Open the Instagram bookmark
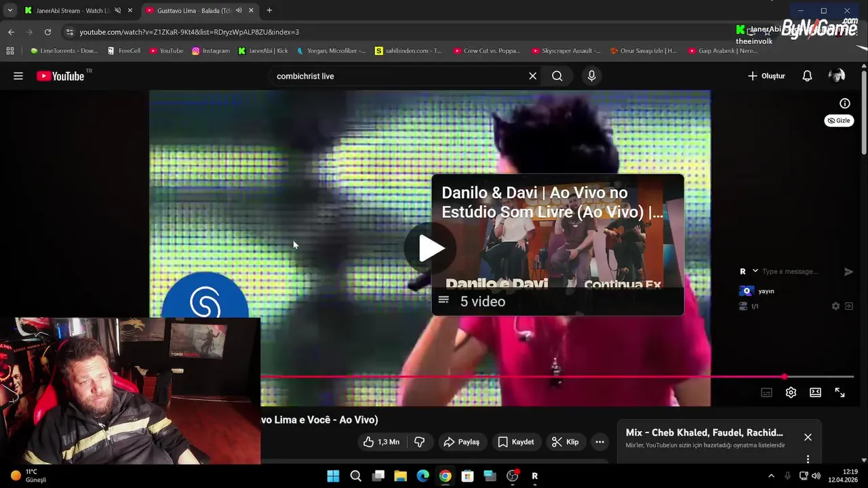 point(210,51)
